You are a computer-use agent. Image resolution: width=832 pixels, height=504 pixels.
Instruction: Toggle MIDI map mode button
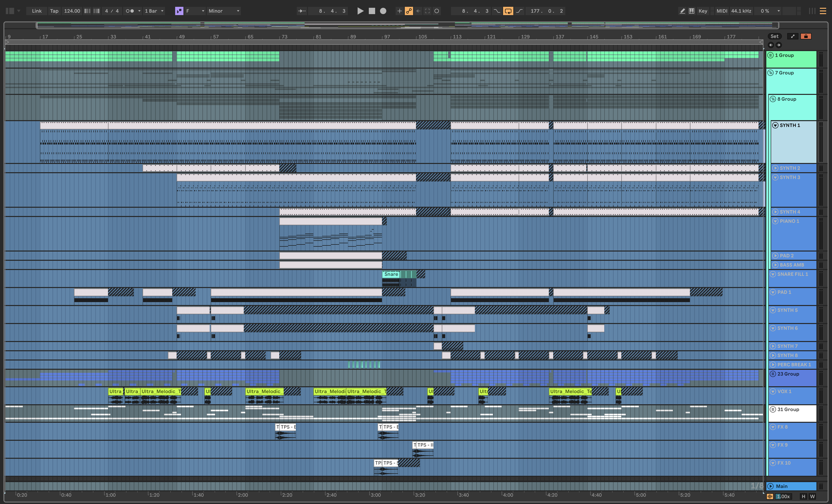(722, 11)
